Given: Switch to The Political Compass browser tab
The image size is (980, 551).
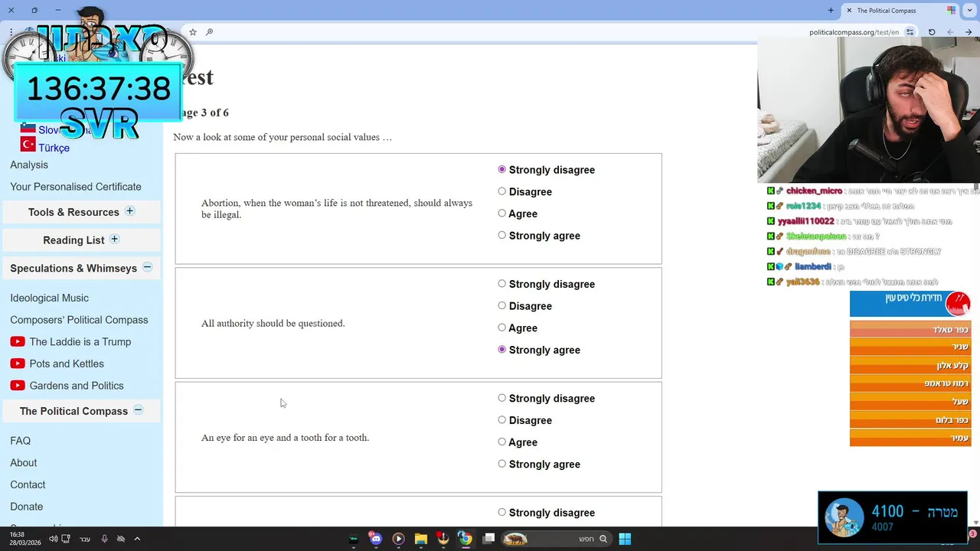Looking at the screenshot, I should (900, 10).
